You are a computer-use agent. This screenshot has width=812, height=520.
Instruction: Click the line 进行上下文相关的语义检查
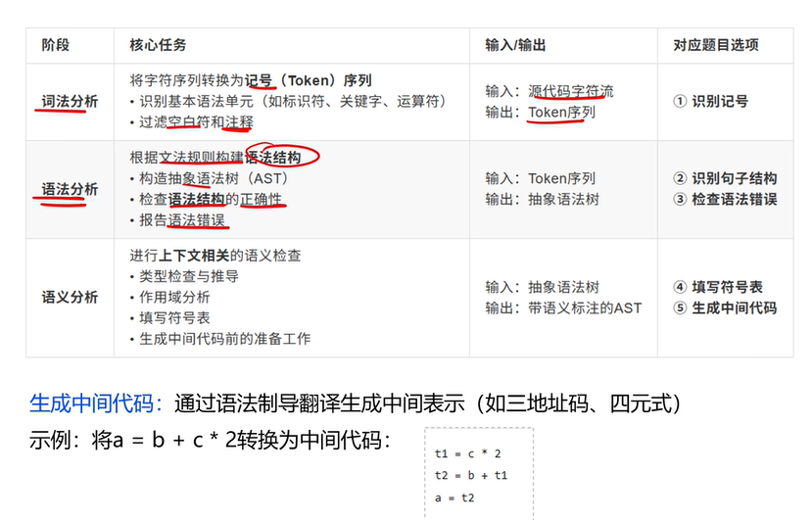(x=215, y=256)
